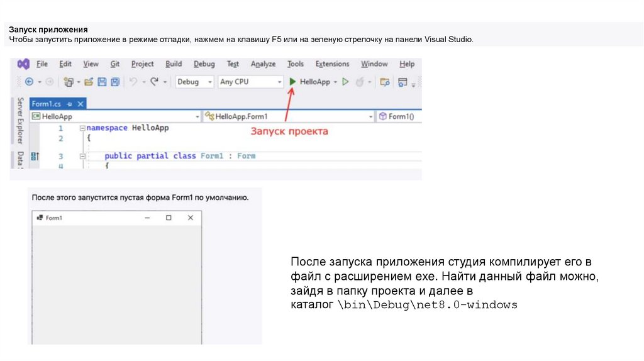Image resolution: width=644 pixels, height=361 pixels.
Task: Click the Hot Reload flame icon
Action: tap(360, 82)
